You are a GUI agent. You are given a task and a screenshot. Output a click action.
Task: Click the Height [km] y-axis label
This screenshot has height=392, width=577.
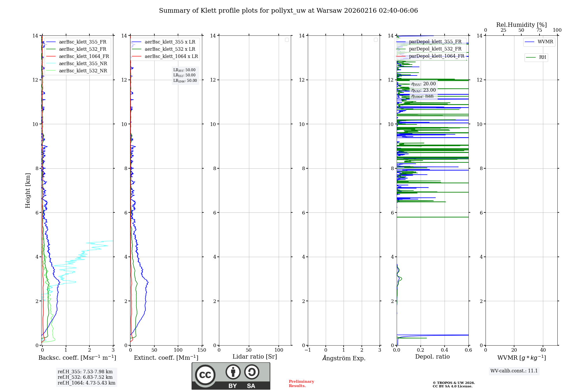coord(28,190)
